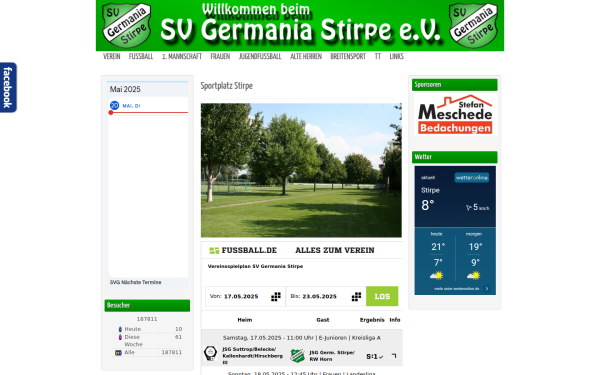Click the JSG Germ. Stirpe/RW Horn team name
The width and height of the screenshot is (600, 375).
[x=332, y=356]
